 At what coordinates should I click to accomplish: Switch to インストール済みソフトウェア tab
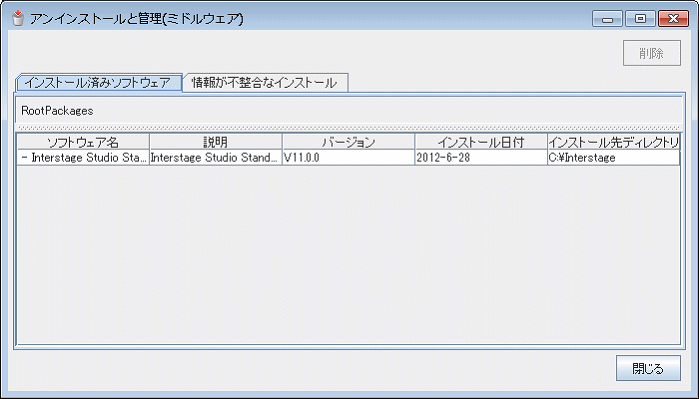tap(99, 83)
